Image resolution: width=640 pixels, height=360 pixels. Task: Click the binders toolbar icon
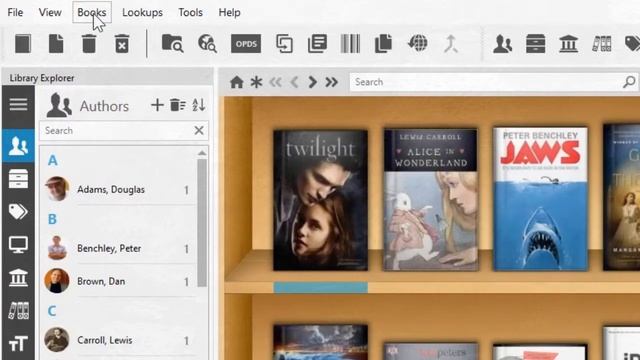[602, 44]
